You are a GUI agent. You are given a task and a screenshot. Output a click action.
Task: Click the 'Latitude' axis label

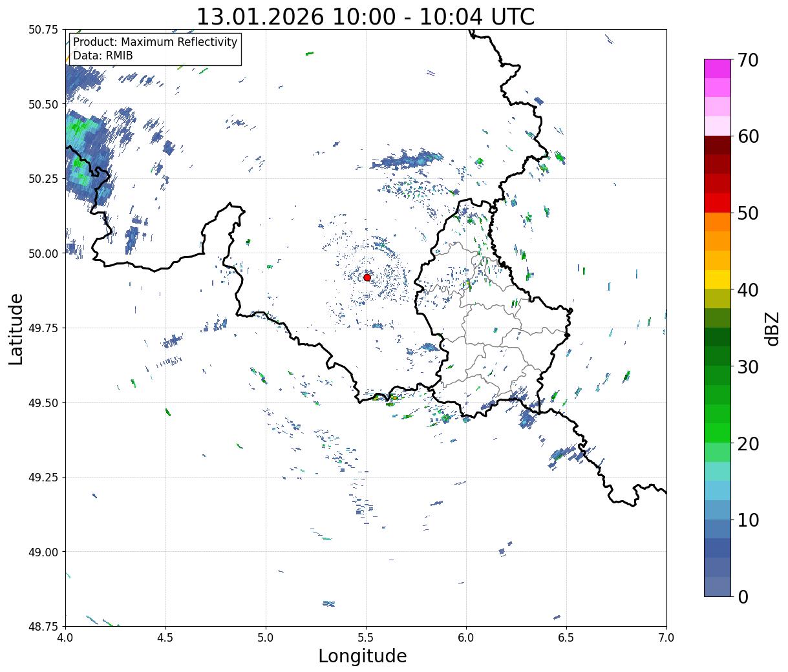(x=16, y=328)
